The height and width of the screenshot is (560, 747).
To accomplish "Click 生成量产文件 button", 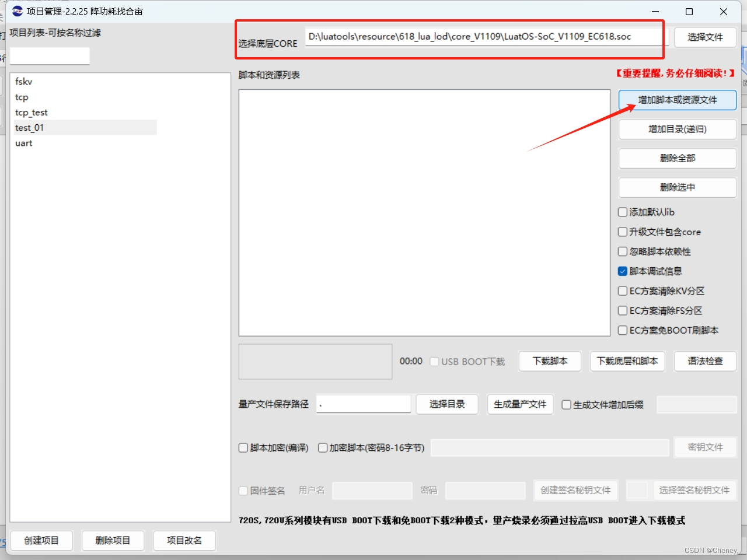I will coord(520,404).
